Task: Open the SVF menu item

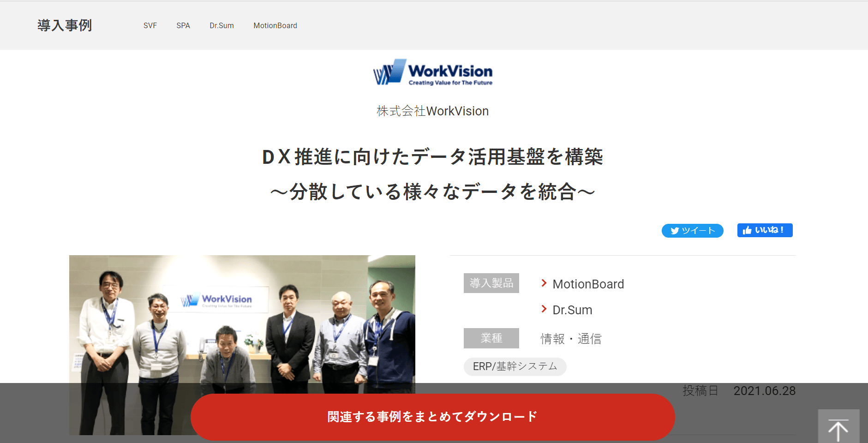Action: click(150, 26)
